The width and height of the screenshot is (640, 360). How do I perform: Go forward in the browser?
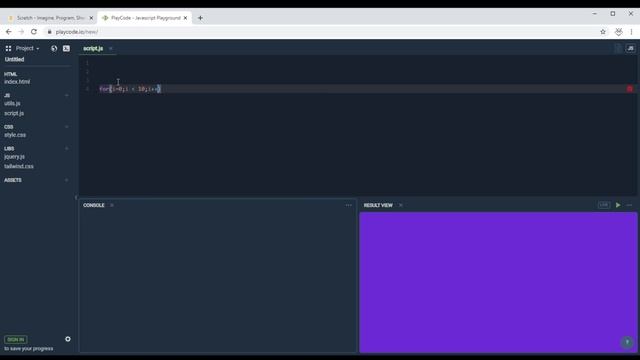(x=21, y=31)
